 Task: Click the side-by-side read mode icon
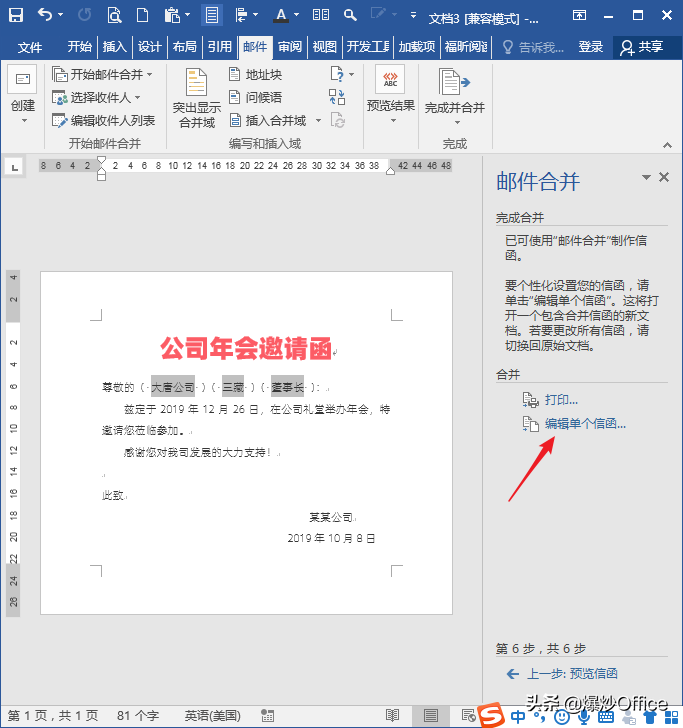(x=321, y=15)
